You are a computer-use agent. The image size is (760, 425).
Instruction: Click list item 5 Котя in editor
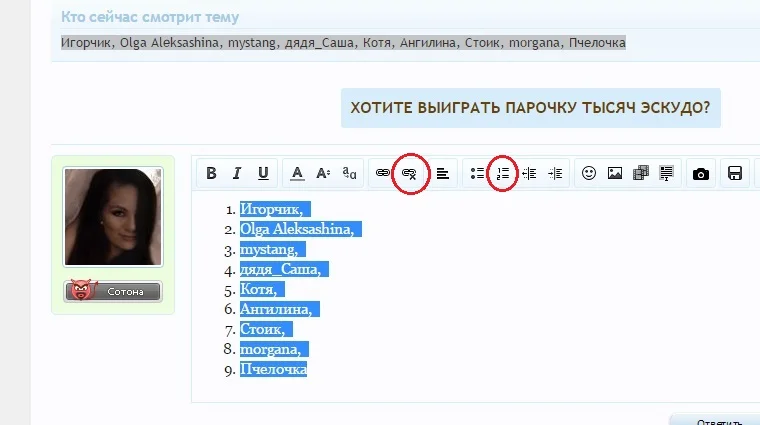click(x=262, y=289)
